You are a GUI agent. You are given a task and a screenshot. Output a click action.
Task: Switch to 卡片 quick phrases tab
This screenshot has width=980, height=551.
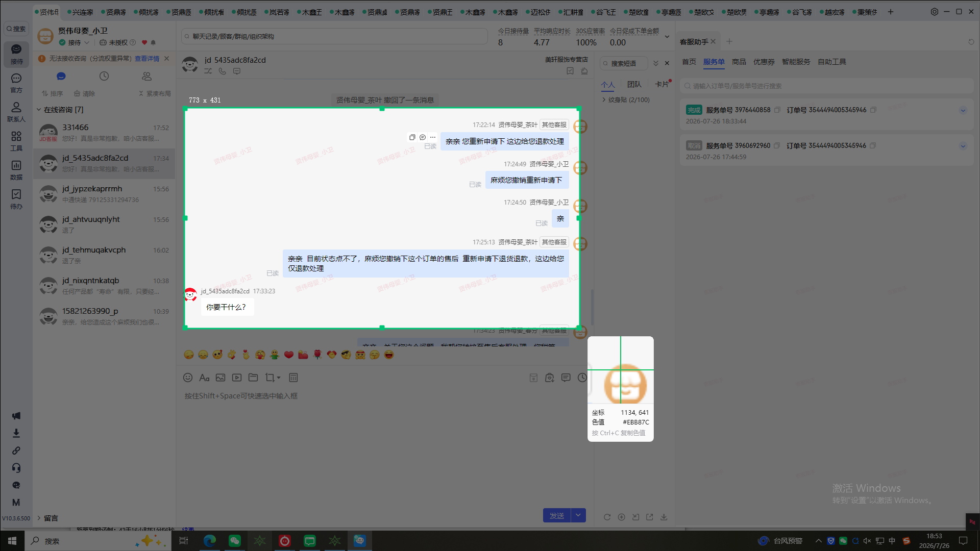[662, 84]
